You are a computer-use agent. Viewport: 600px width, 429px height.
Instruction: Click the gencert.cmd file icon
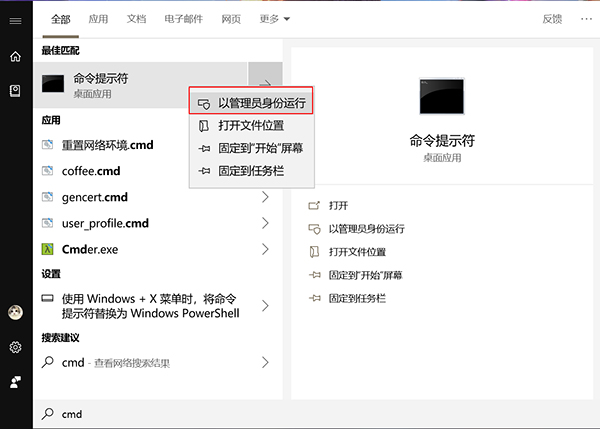pos(47,197)
